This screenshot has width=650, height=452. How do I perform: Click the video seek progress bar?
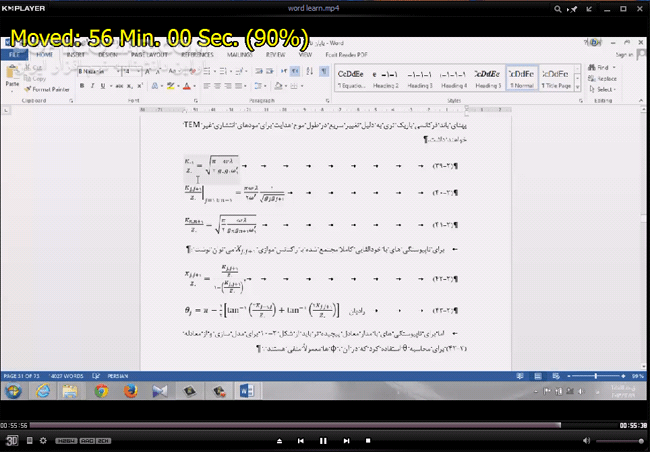(300, 425)
